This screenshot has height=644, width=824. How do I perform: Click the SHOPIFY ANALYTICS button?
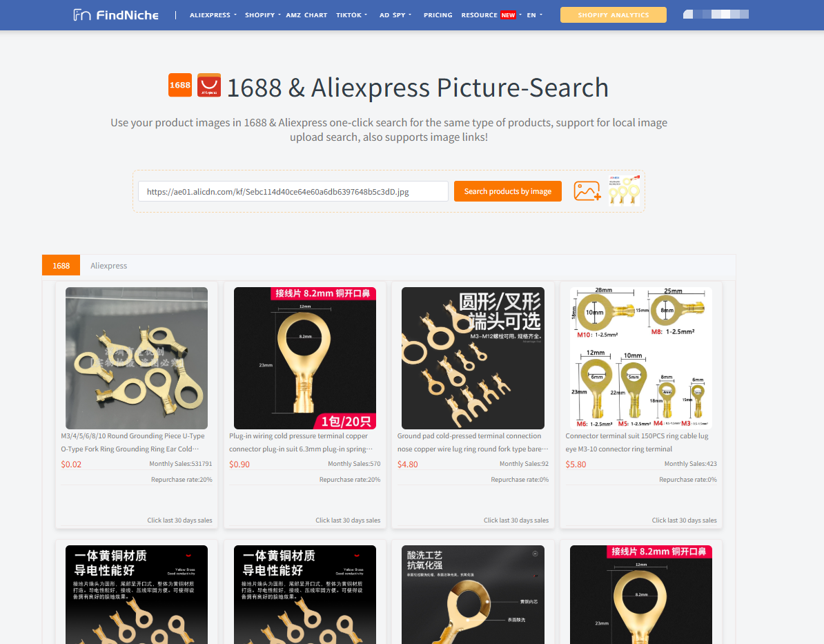tap(614, 14)
